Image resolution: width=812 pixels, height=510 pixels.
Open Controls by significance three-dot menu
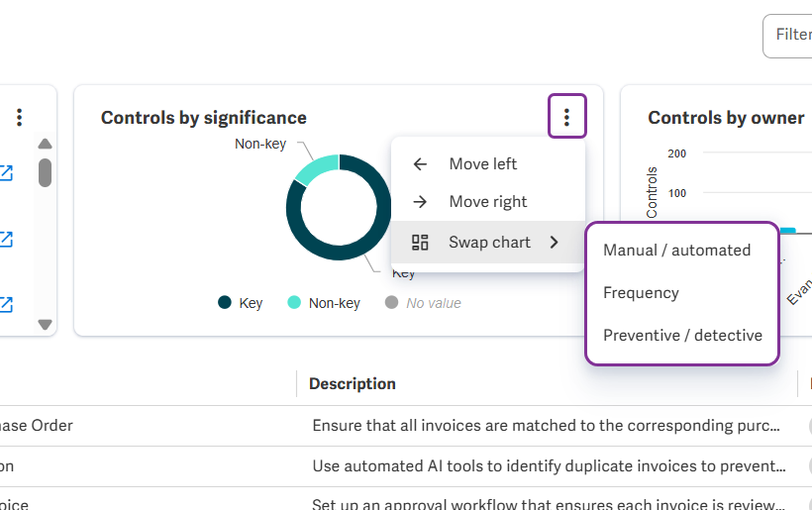click(x=567, y=117)
